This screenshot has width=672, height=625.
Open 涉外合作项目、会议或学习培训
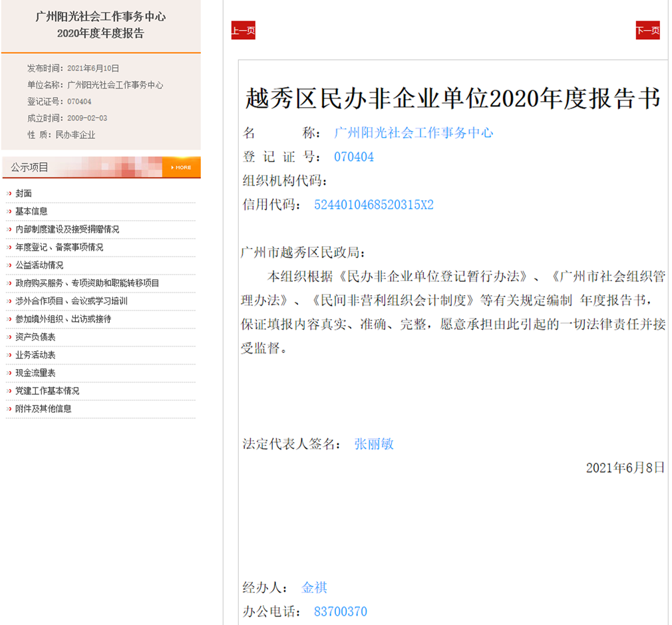[72, 302]
